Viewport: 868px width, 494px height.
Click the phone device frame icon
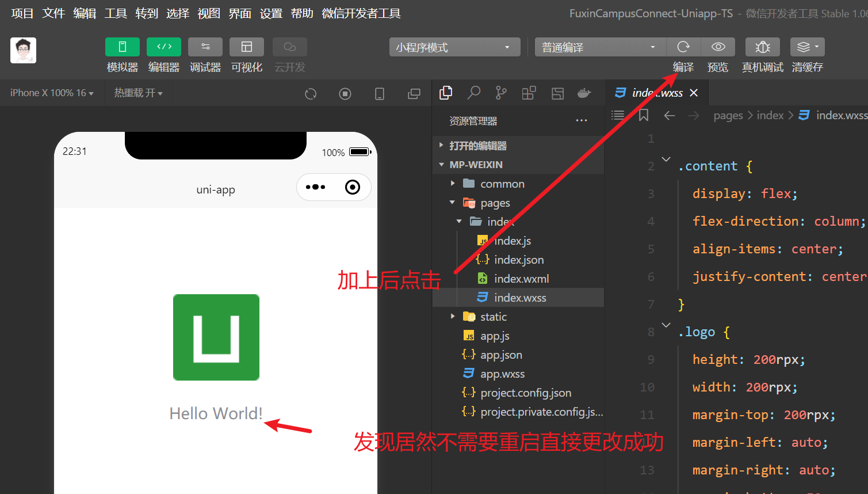(380, 94)
